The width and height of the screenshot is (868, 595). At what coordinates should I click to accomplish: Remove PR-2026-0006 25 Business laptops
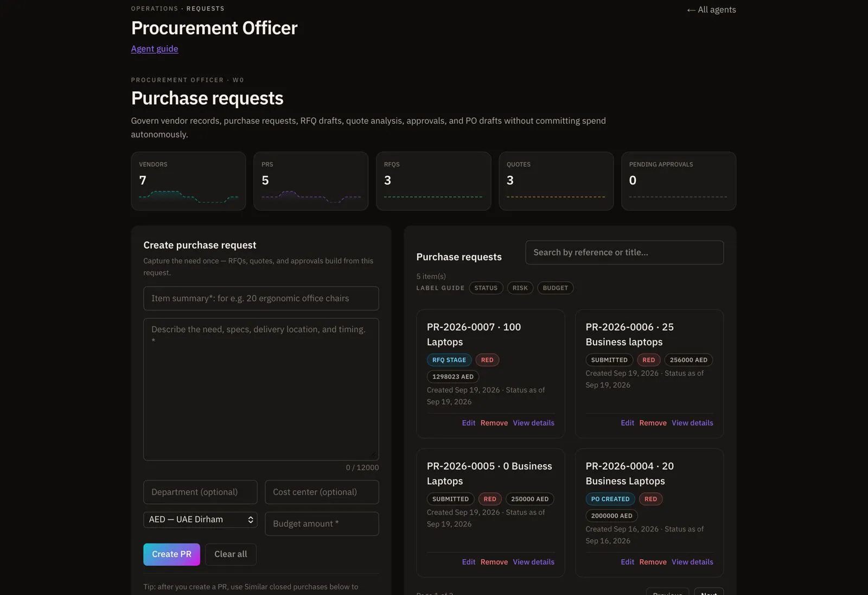click(653, 423)
